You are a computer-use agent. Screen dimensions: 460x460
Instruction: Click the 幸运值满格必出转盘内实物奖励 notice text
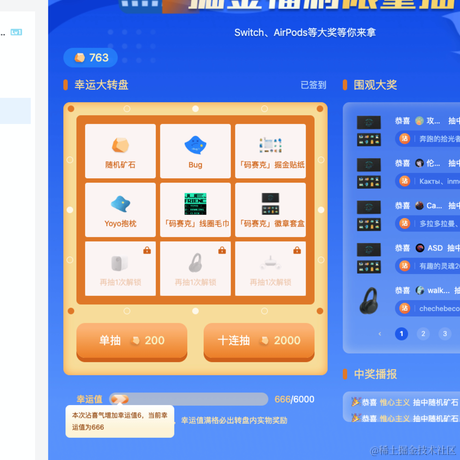234,420
